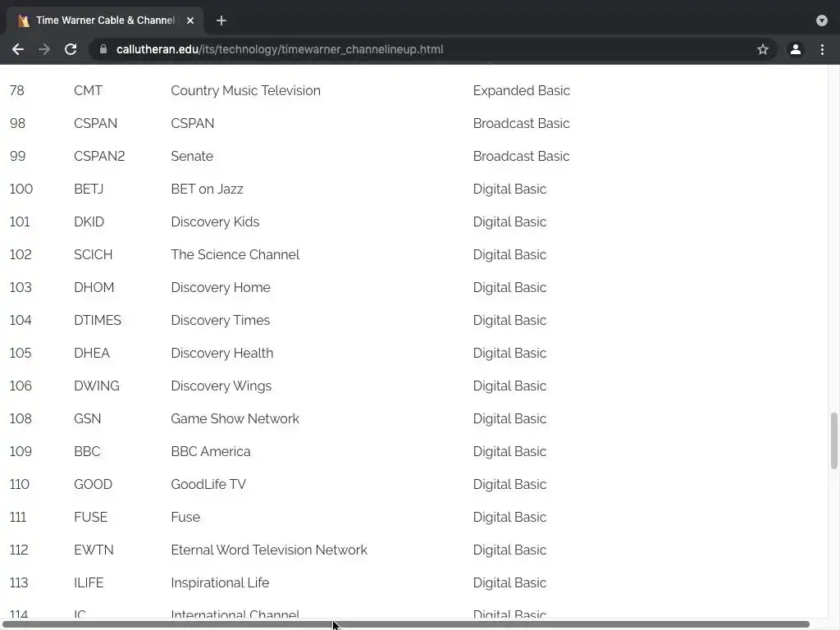Click the 'GOOD' abbreviation

pos(94,484)
